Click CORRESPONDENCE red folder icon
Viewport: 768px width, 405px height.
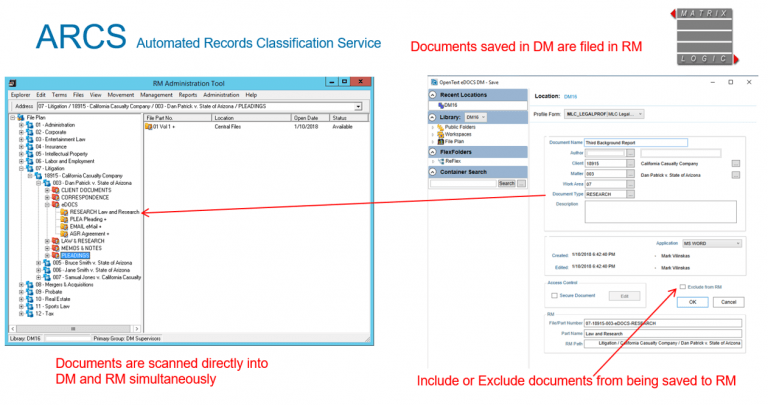pyautogui.click(x=55, y=197)
